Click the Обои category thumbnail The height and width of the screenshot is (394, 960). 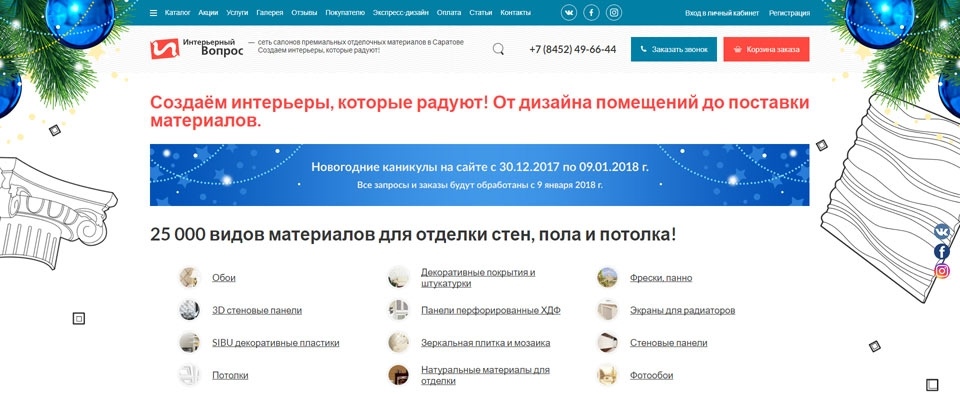click(189, 277)
